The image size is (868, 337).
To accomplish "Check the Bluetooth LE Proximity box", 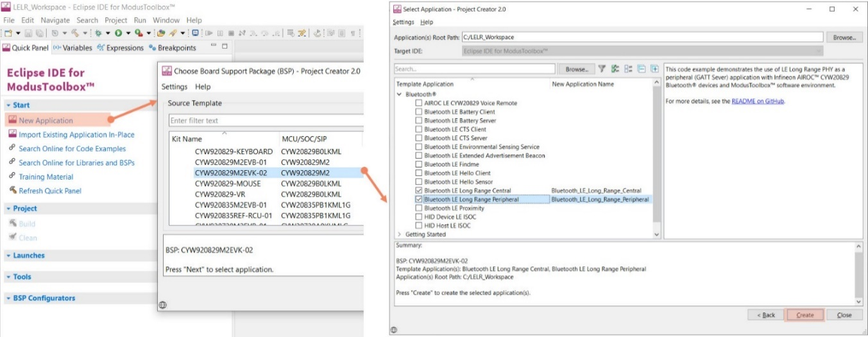I will click(x=419, y=208).
